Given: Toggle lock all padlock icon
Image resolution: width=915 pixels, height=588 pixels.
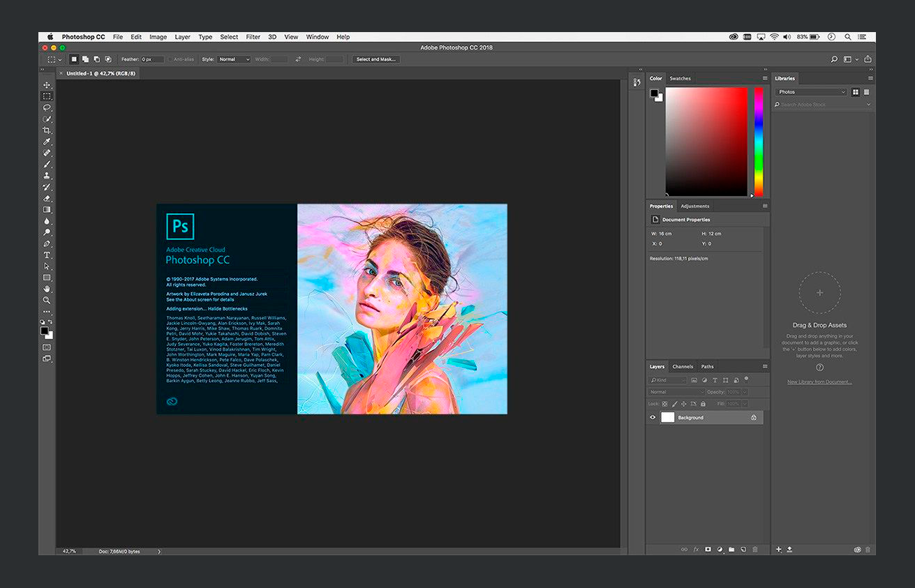Looking at the screenshot, I should (703, 404).
